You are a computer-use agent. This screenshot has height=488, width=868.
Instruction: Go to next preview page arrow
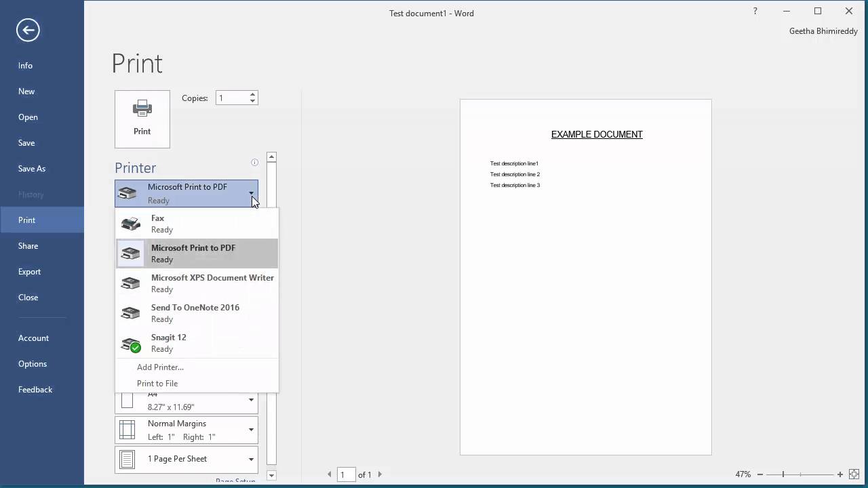(x=380, y=474)
